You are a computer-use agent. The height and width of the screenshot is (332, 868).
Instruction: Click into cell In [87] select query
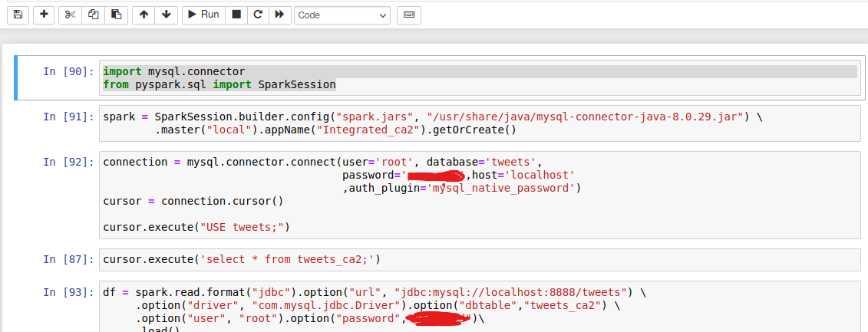coord(480,259)
